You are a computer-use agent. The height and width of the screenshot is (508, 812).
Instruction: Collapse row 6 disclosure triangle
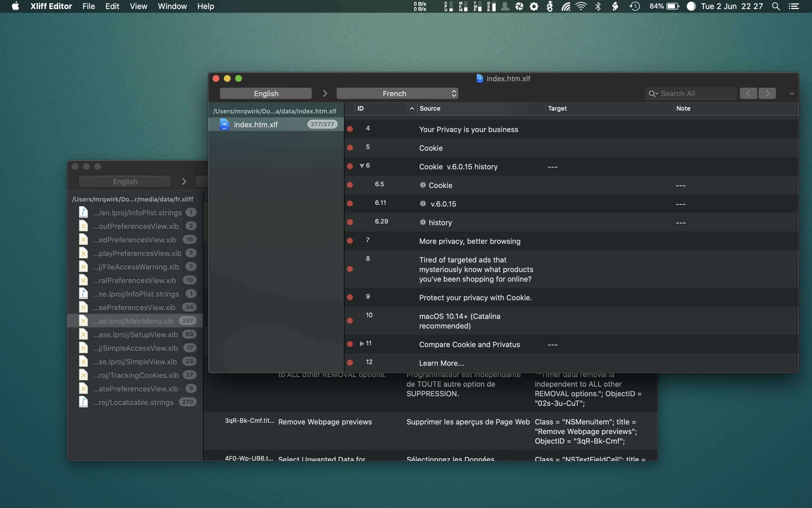(362, 166)
